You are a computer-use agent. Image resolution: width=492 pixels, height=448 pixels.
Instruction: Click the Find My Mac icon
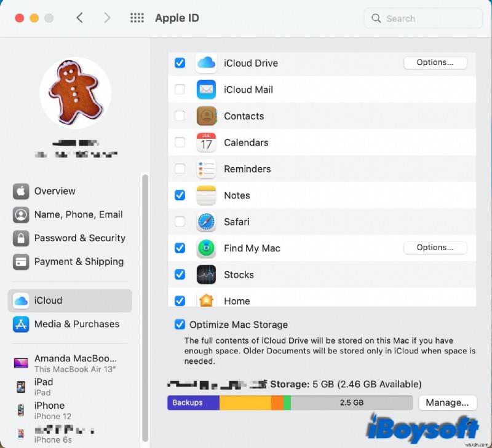tap(206, 248)
